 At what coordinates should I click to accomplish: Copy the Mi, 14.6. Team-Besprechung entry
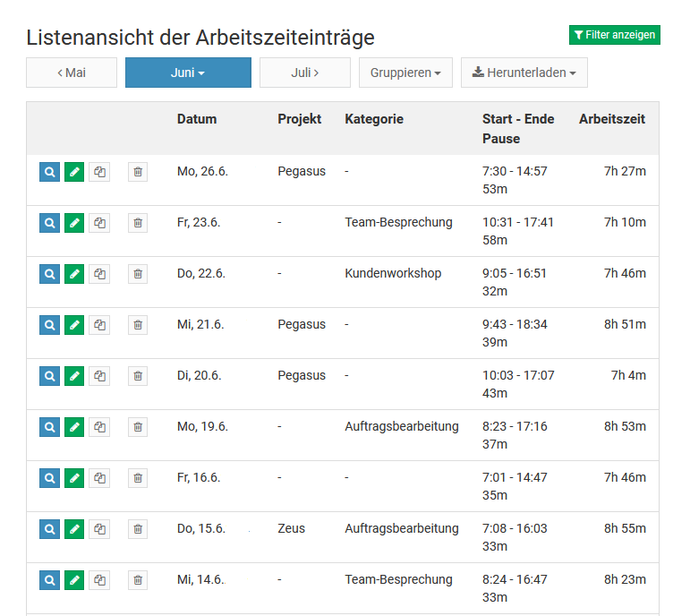99,580
